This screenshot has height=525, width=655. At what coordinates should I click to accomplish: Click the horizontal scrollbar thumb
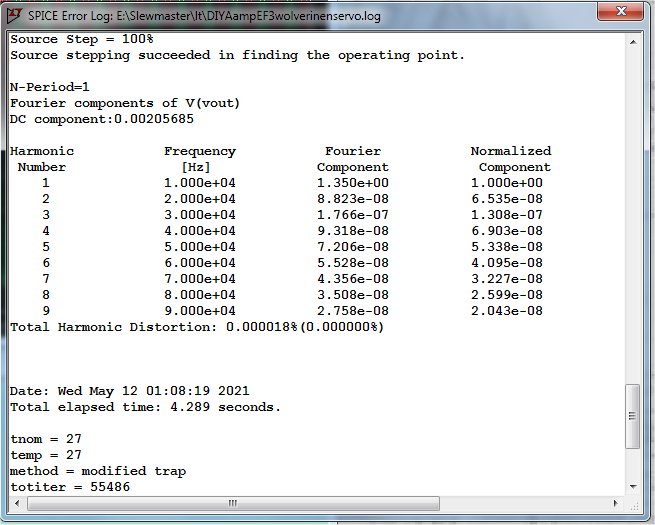234,503
